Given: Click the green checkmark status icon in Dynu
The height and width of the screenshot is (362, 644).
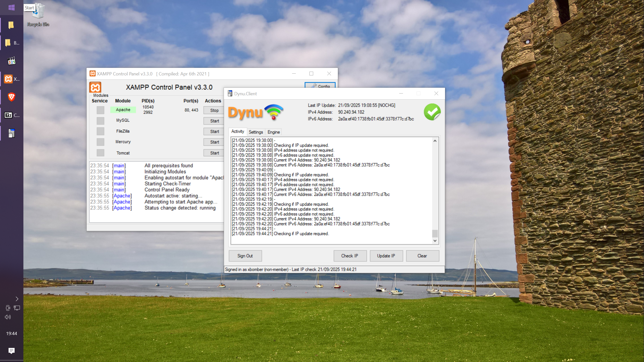Looking at the screenshot, I should (x=432, y=112).
